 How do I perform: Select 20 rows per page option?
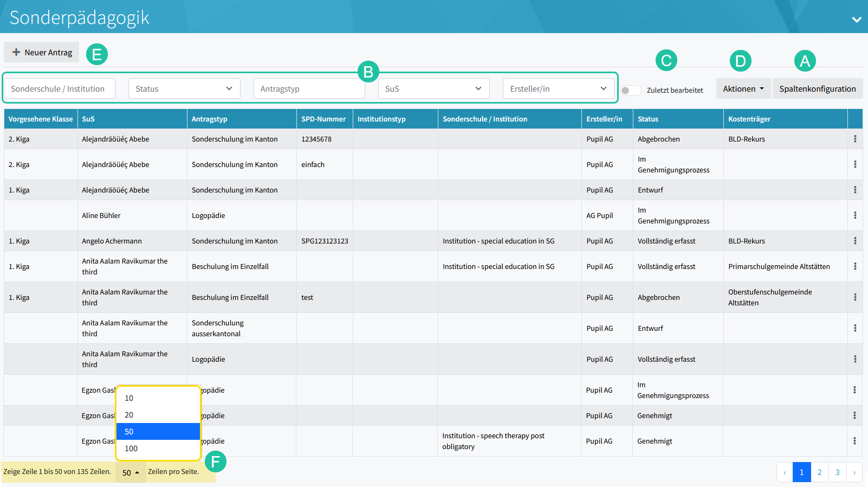[x=158, y=415]
